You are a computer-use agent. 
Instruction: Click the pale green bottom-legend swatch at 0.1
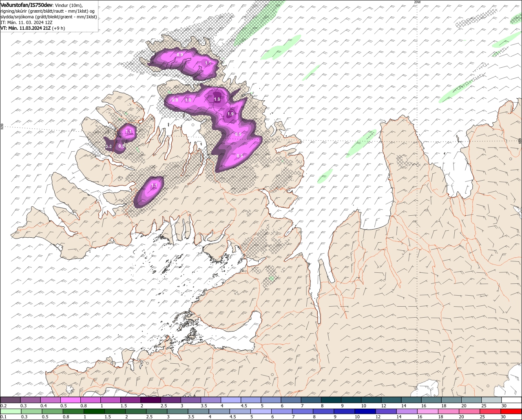coord(10,411)
